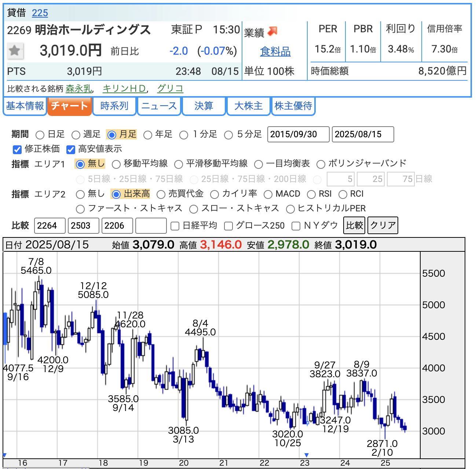Open the 株主優待 tab
Image resolution: width=476 pixels, height=469 pixels.
click(293, 106)
